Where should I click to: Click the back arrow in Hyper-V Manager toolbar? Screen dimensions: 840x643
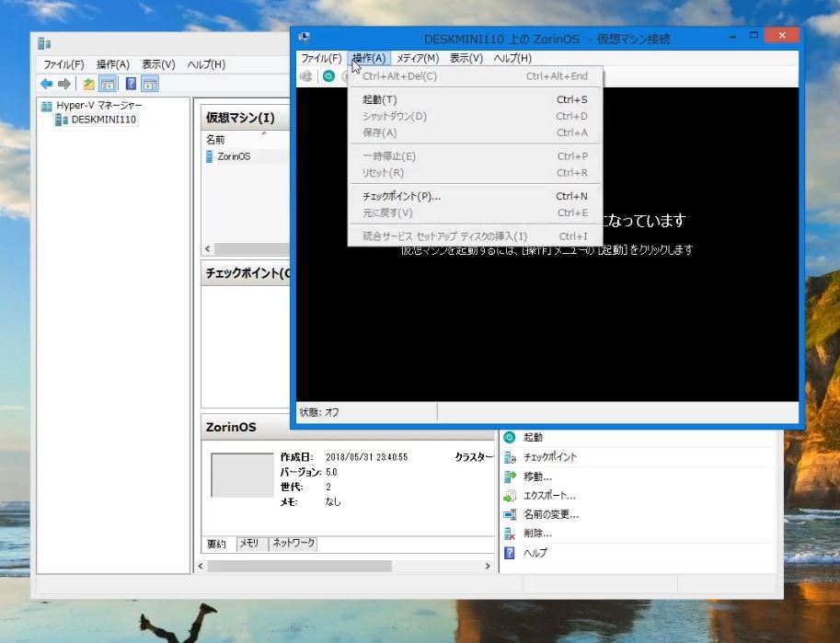(46, 84)
